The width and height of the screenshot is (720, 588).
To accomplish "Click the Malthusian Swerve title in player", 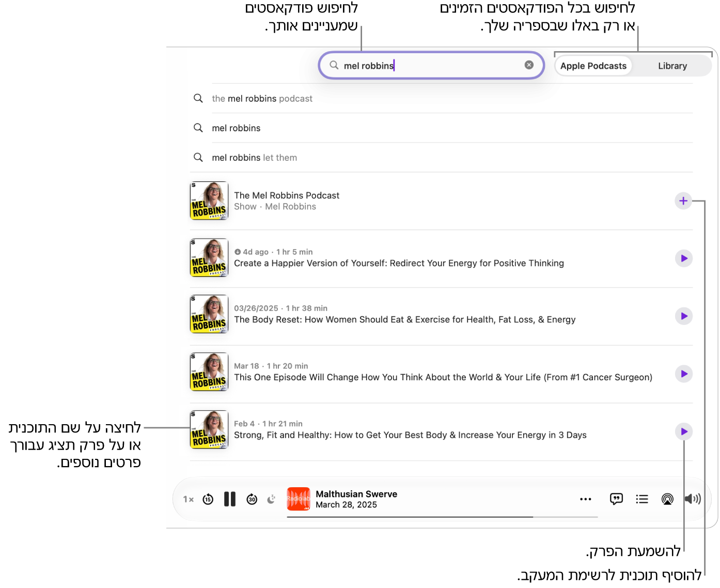I will pyautogui.click(x=356, y=494).
